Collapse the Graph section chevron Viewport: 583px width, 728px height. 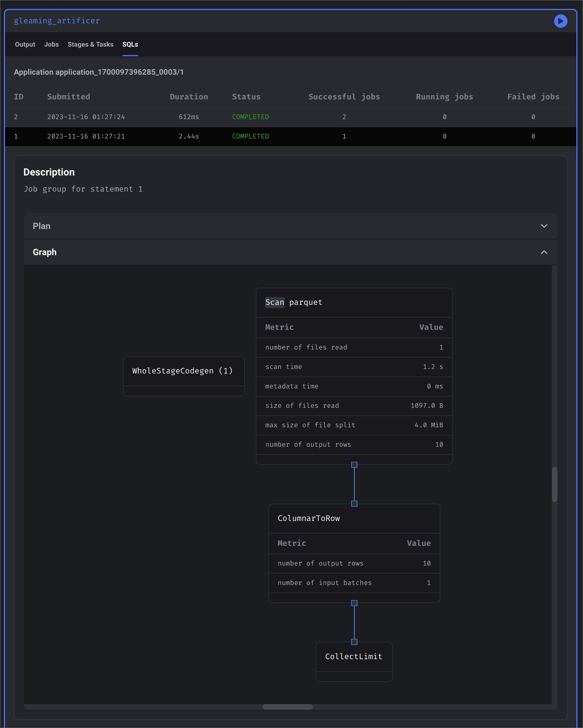[544, 252]
